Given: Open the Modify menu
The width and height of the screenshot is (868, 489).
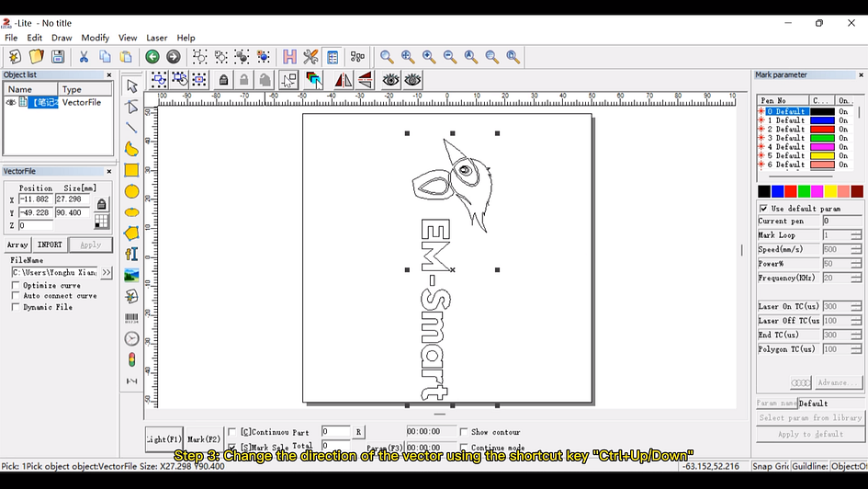Looking at the screenshot, I should 96,38.
